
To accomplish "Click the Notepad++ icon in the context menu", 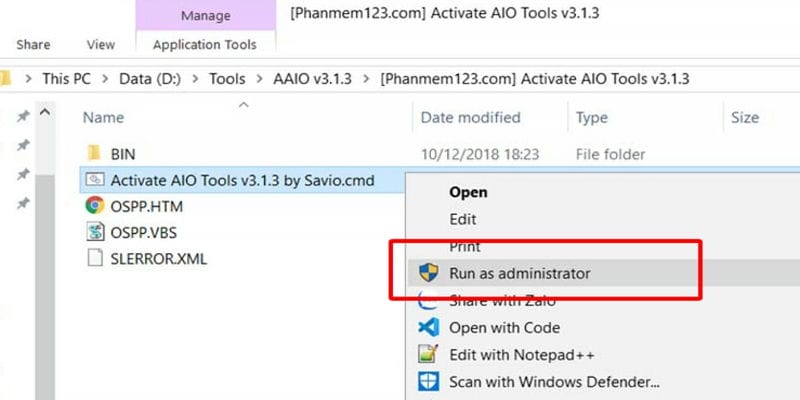I will pyautogui.click(x=428, y=354).
